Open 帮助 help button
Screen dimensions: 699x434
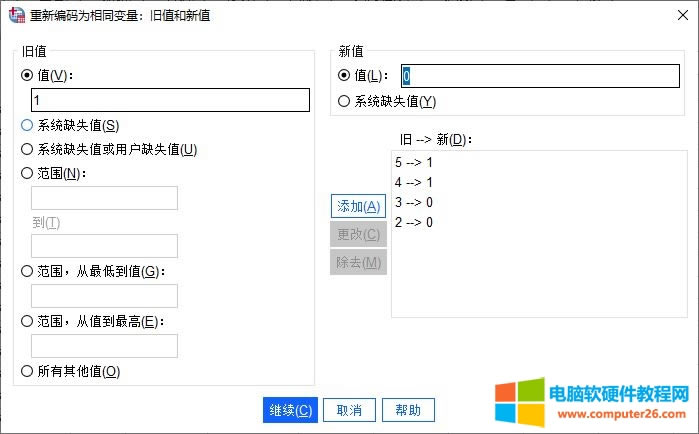pos(408,410)
